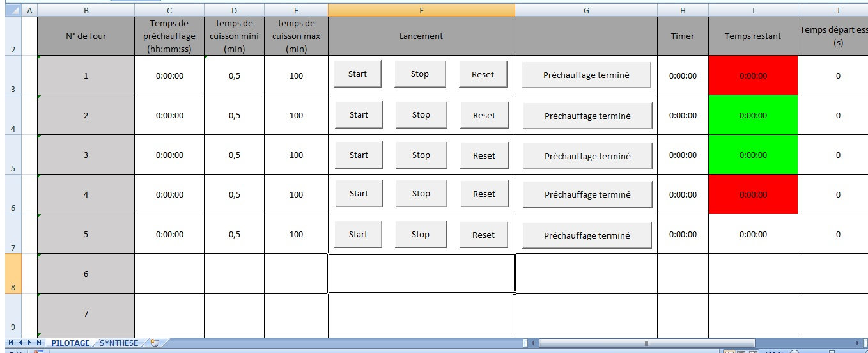Start the timer for oven 2

359,115
